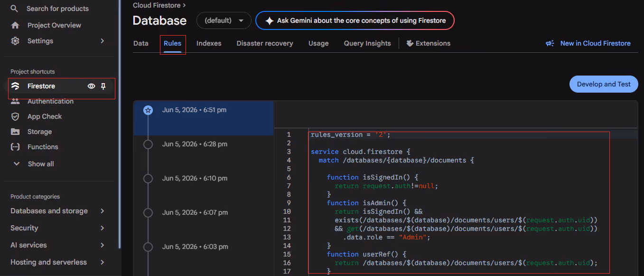Switch to the Data tab
Image resolution: width=644 pixels, height=276 pixels.
point(141,43)
